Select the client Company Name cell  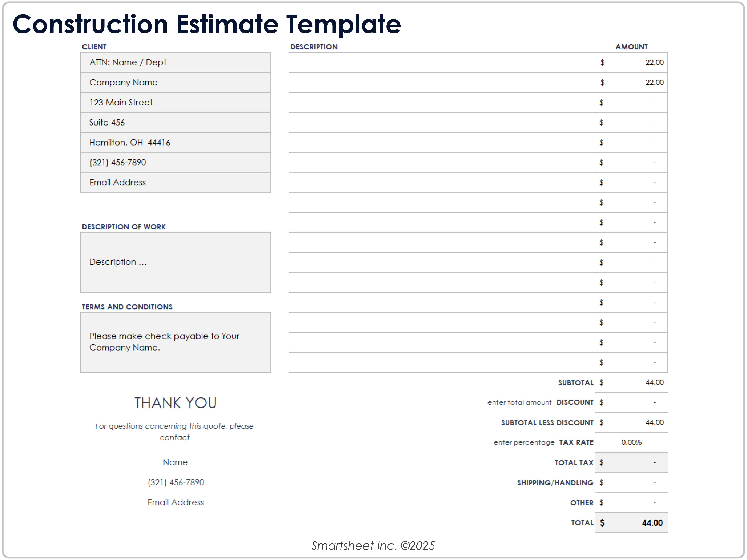[175, 82]
